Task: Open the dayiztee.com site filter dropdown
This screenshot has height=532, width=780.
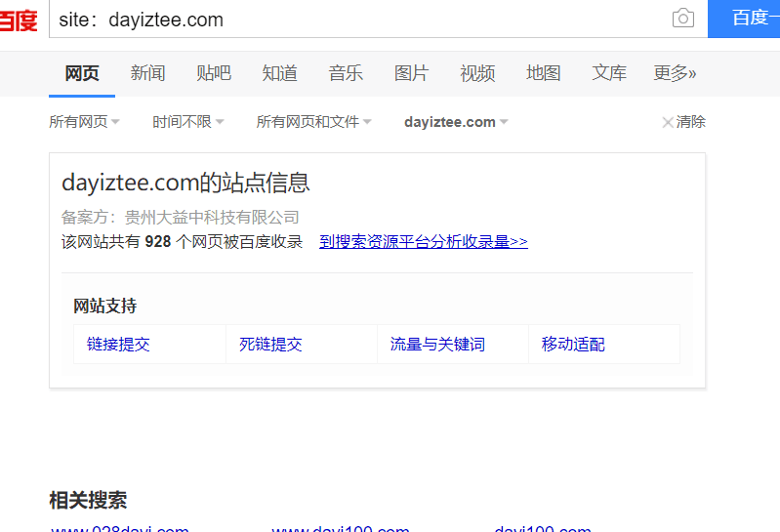Action: point(456,122)
